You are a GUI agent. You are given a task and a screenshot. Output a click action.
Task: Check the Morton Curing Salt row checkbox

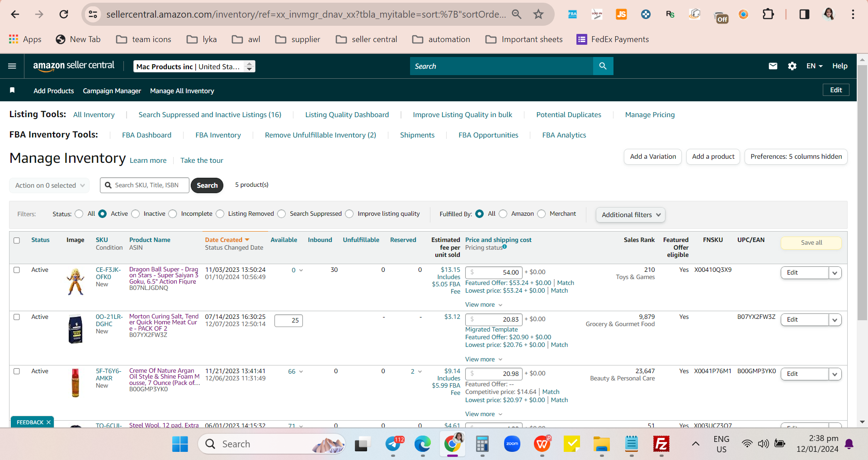(17, 317)
